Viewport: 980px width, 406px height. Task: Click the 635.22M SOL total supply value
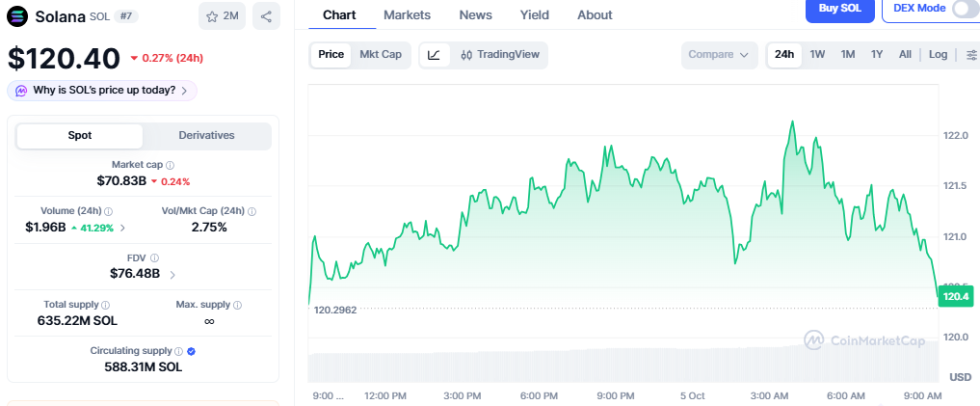[x=77, y=321]
